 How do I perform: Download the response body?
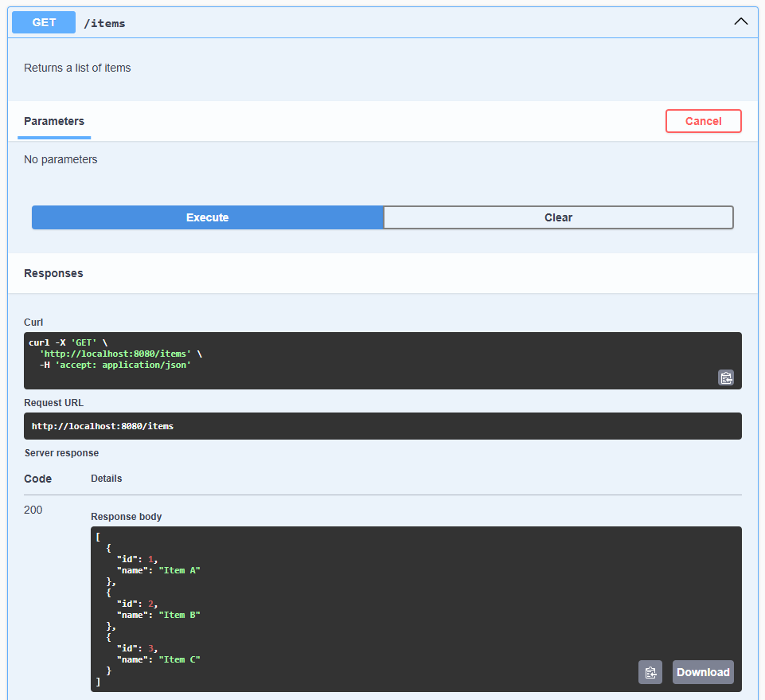(x=702, y=672)
